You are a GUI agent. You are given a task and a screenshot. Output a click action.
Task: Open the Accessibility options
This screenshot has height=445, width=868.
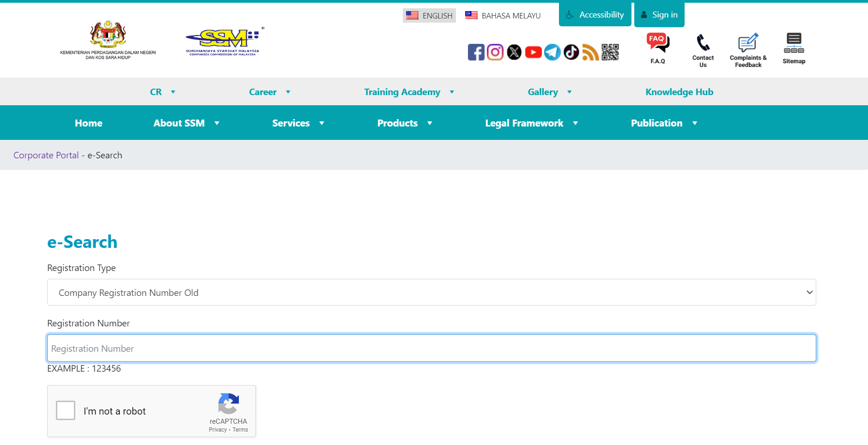[595, 15]
